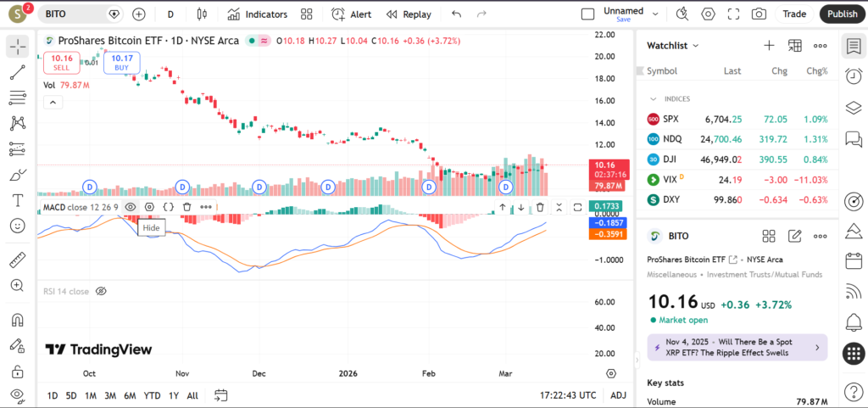Click the candlestick chart style icon
The height and width of the screenshot is (408, 868).
(x=201, y=14)
